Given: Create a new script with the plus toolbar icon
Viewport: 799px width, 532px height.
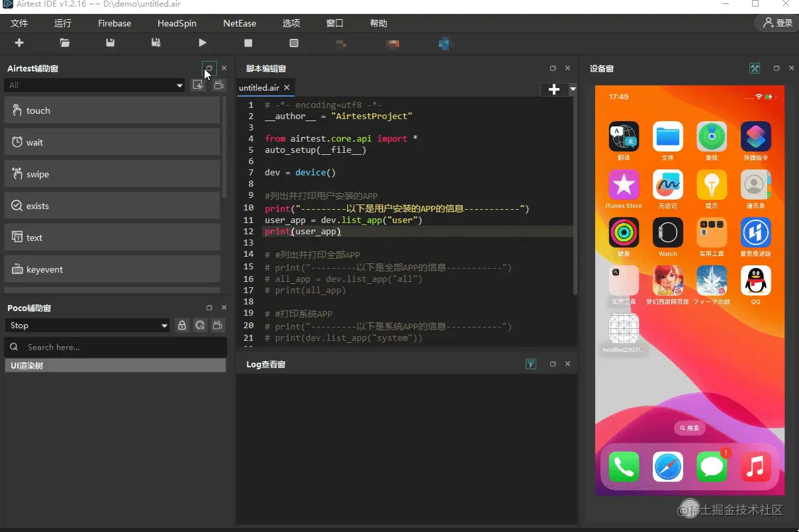Looking at the screenshot, I should [19, 42].
